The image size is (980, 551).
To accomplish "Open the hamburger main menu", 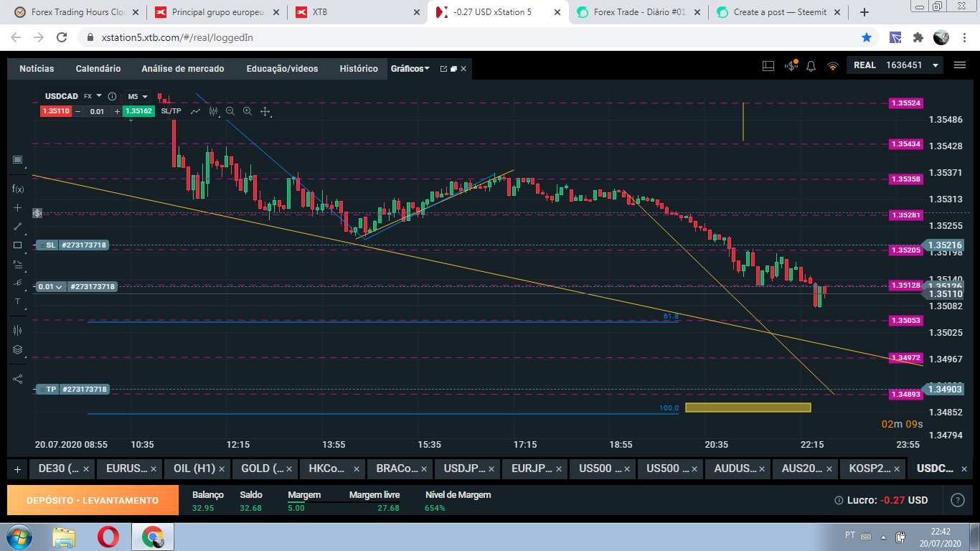I will [960, 65].
